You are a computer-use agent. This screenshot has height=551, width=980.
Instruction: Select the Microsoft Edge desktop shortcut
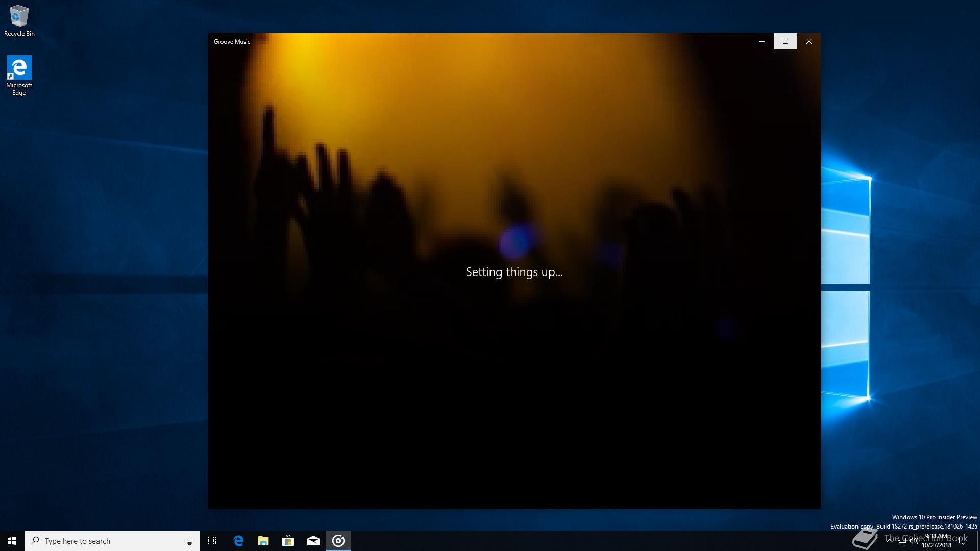(19, 76)
